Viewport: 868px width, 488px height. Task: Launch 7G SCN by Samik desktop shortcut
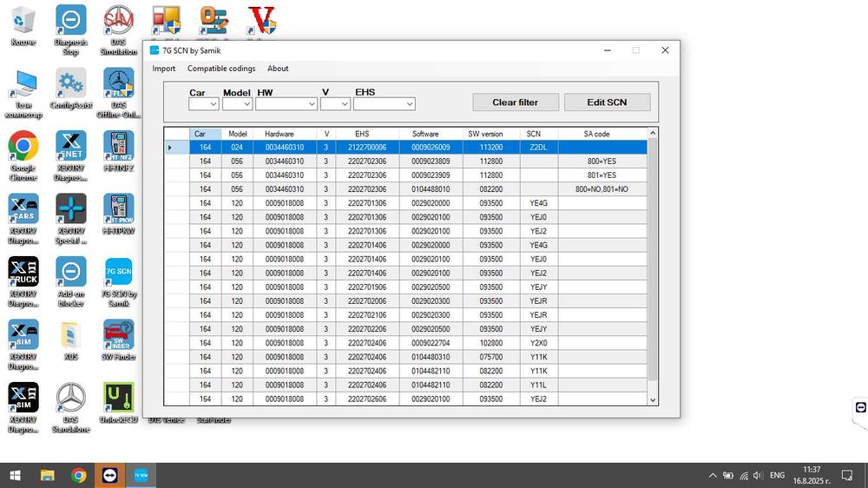(118, 282)
